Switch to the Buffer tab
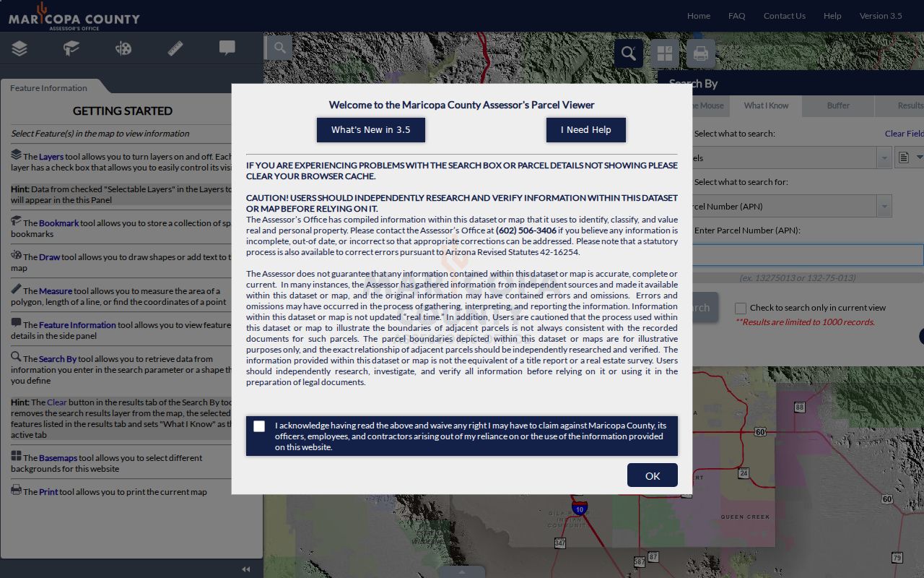The image size is (924, 578). click(x=838, y=105)
